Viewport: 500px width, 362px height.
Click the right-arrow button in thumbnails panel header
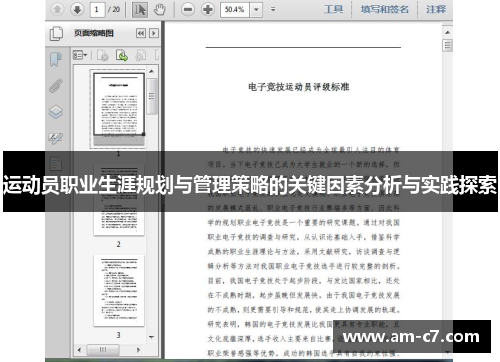coord(154,33)
